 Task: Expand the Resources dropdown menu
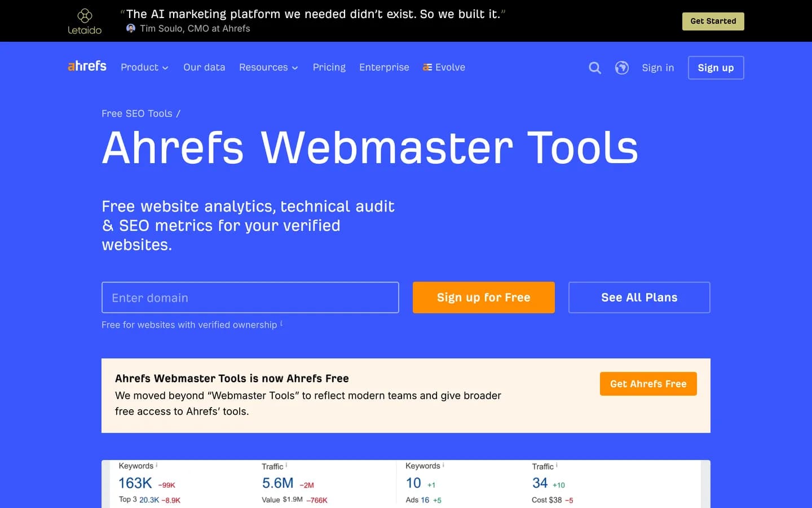coord(268,67)
